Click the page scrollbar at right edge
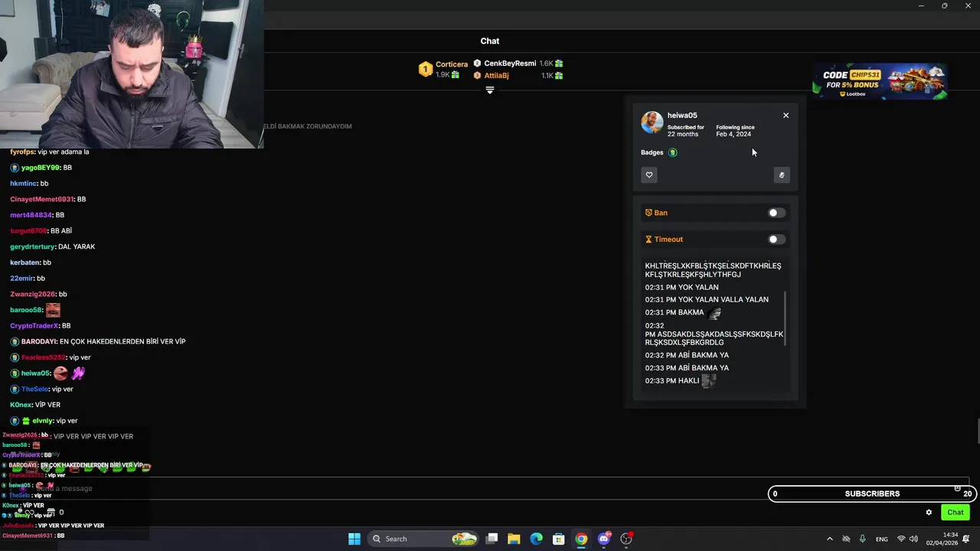Viewport: 980px width, 551px height. pyautogui.click(x=977, y=432)
